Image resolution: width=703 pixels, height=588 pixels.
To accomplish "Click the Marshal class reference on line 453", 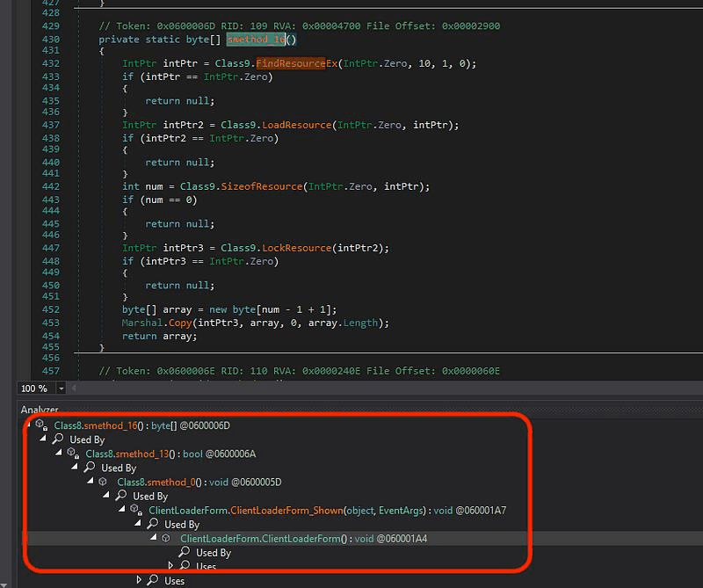I will point(142,323).
